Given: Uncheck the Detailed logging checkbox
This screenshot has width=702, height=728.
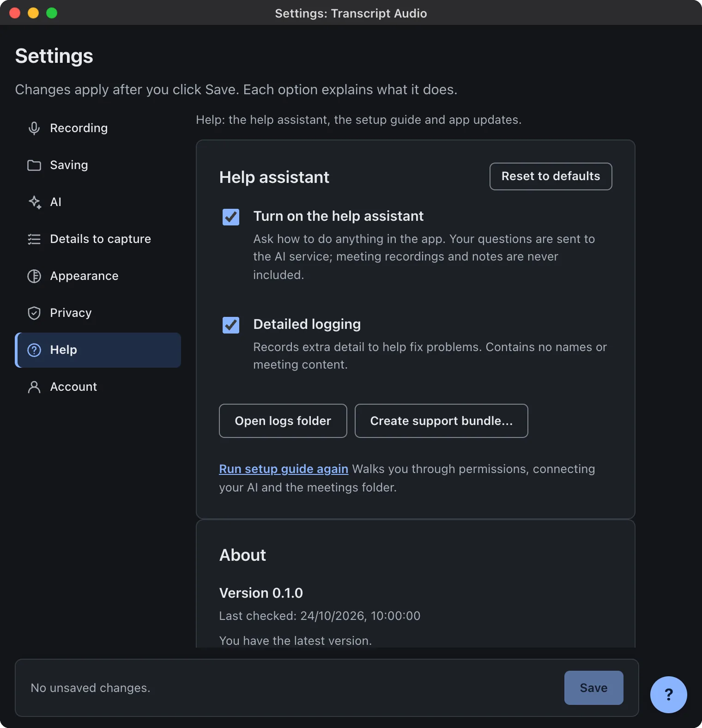Looking at the screenshot, I should coord(231,325).
